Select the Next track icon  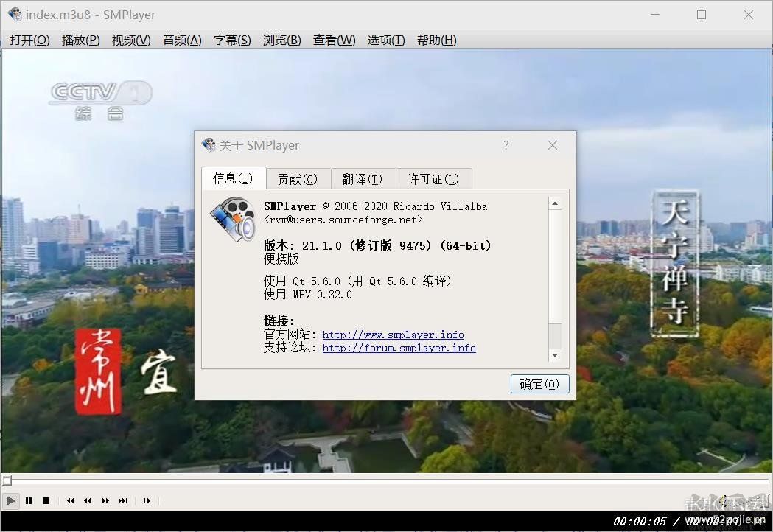click(x=123, y=500)
